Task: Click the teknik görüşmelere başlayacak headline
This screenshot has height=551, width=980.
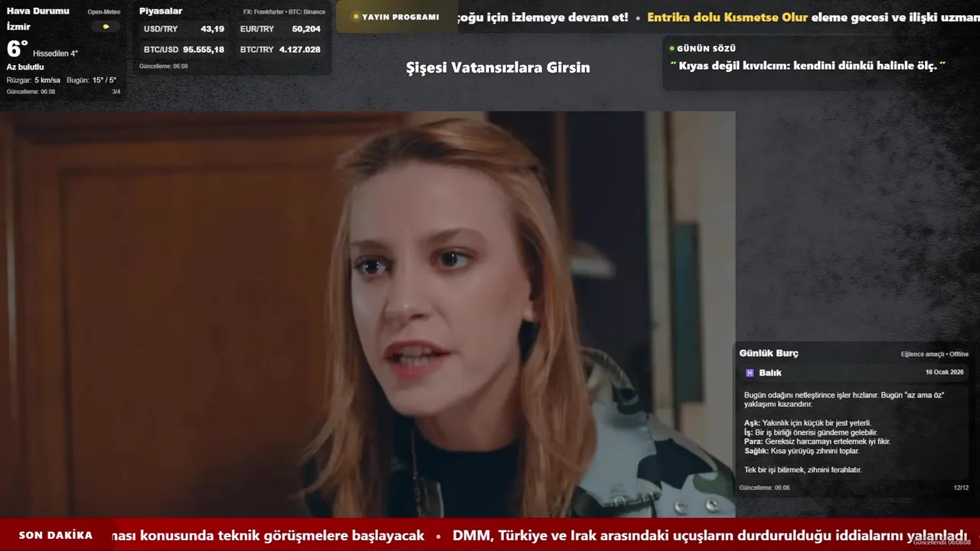Action: pos(268,535)
